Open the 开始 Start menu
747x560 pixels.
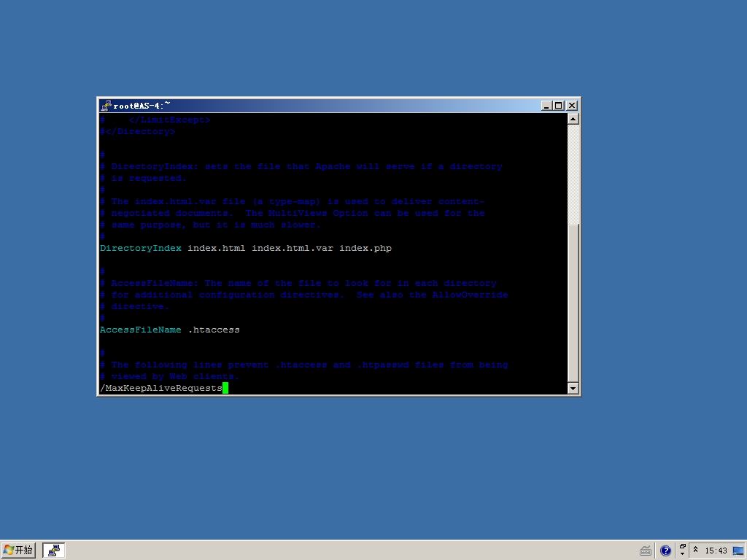pyautogui.click(x=18, y=551)
